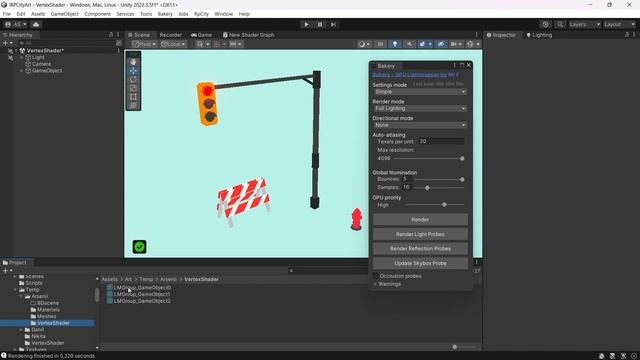Toggle scene visibility for hidden objects
Image resolution: width=640 pixels, height=360 pixels.
pos(441,44)
